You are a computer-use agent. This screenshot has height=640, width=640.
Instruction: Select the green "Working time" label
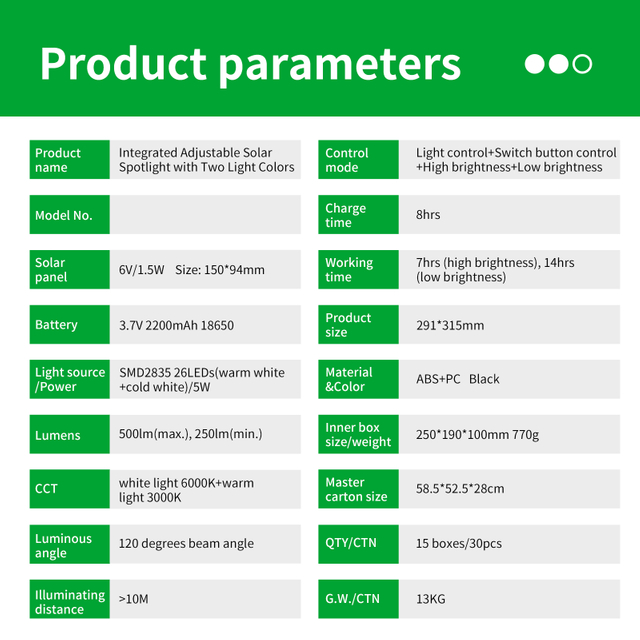click(358, 270)
